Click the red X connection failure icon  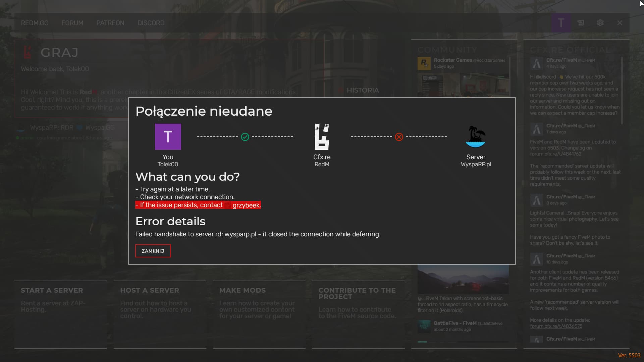pyautogui.click(x=399, y=137)
